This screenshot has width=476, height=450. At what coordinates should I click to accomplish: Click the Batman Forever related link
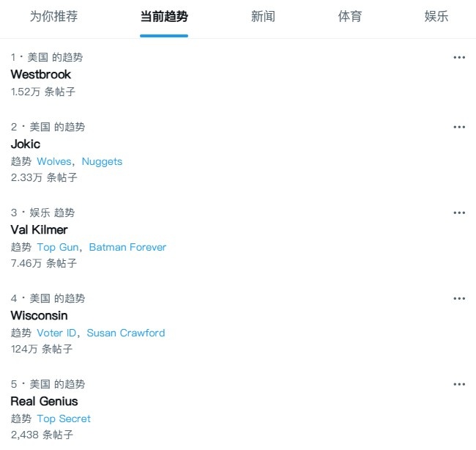click(x=127, y=247)
